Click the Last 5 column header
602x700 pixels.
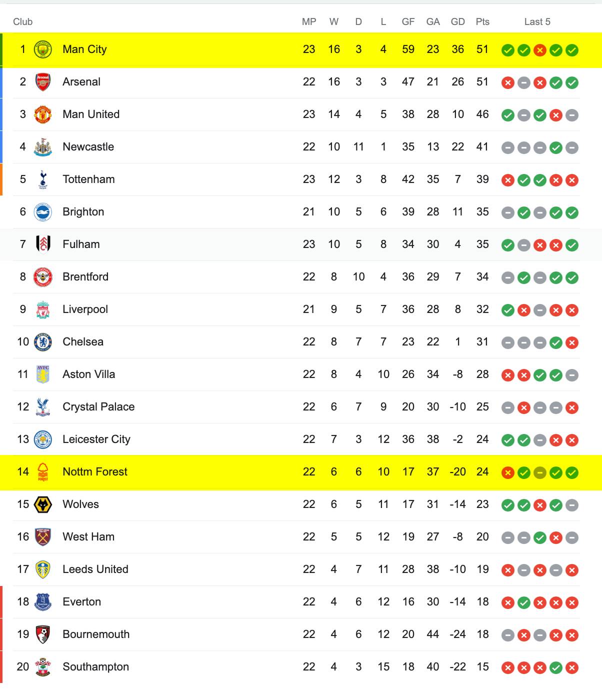pos(537,22)
